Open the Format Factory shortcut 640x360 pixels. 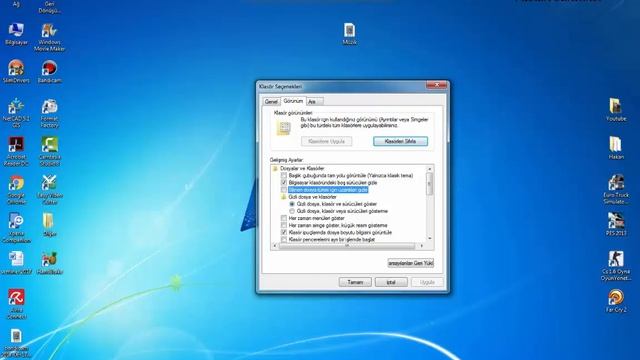click(x=49, y=113)
